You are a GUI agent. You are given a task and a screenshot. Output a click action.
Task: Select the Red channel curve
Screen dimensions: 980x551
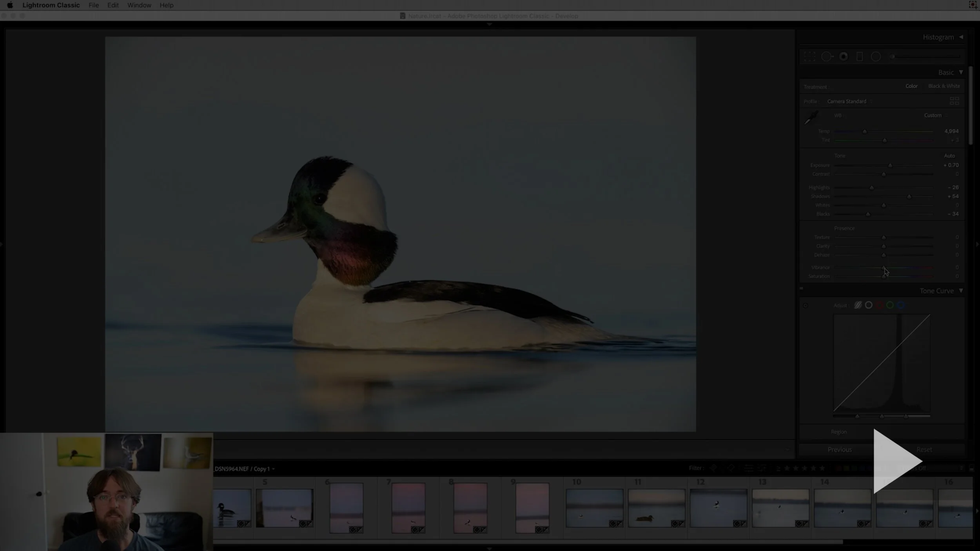(879, 305)
